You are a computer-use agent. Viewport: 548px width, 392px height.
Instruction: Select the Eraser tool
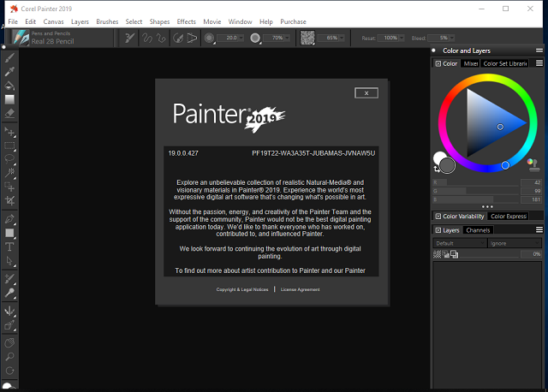pyautogui.click(x=9, y=114)
